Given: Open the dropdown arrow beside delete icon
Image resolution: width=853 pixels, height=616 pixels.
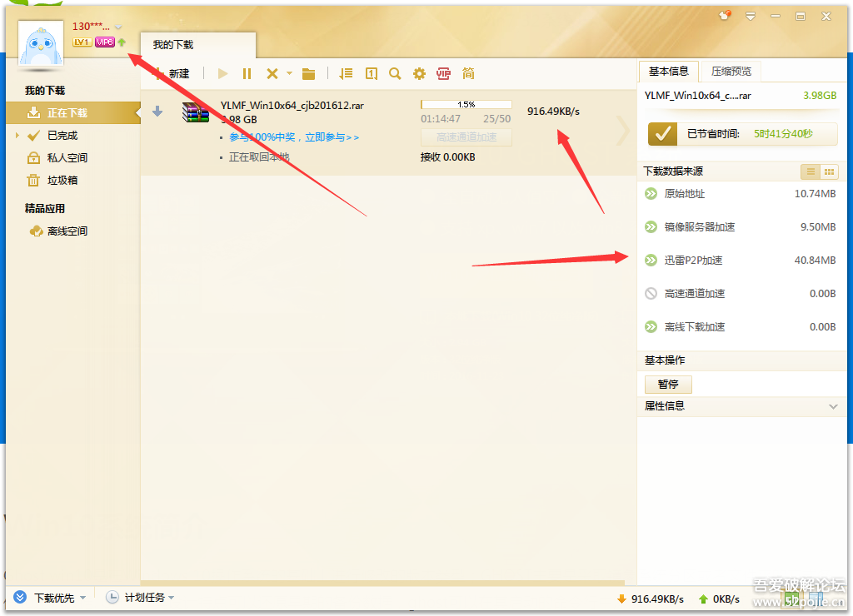Looking at the screenshot, I should [x=289, y=73].
